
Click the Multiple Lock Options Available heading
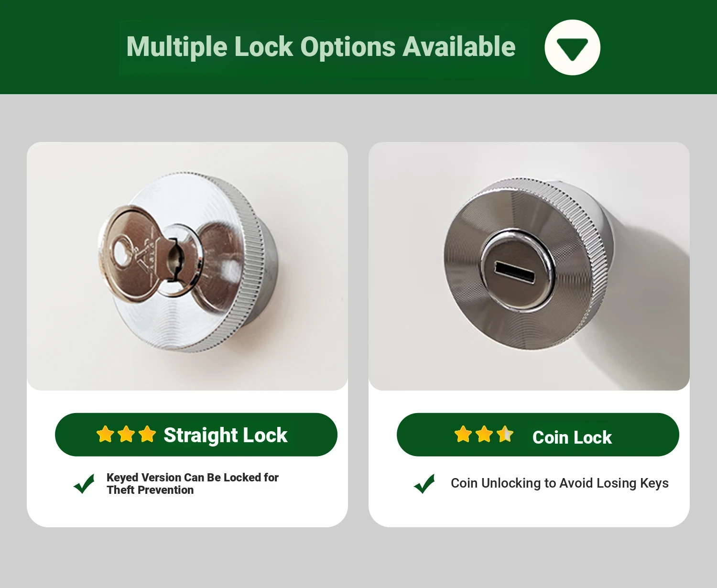[321, 47]
